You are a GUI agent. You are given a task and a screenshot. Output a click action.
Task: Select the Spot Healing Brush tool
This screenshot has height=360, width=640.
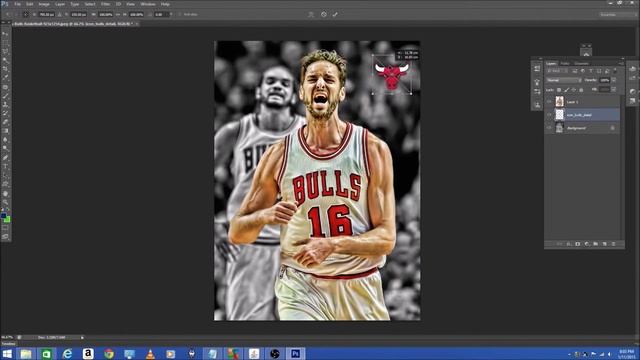click(6, 87)
